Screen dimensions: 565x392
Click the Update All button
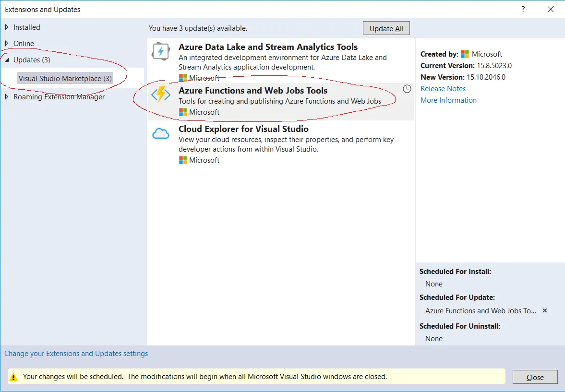tap(386, 28)
